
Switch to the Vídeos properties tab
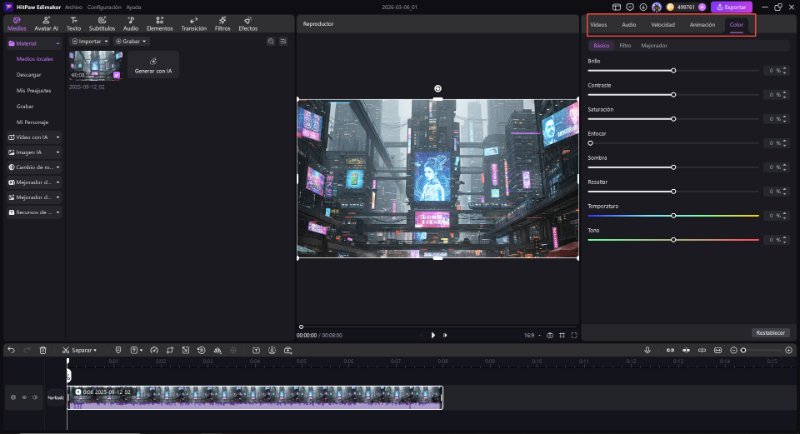(x=598, y=24)
